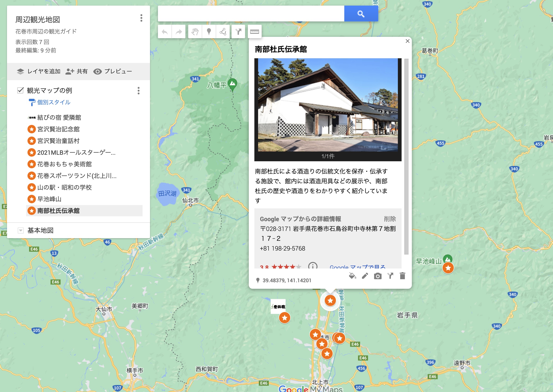
Task: Click プレビュー to preview the map
Action: pos(113,72)
